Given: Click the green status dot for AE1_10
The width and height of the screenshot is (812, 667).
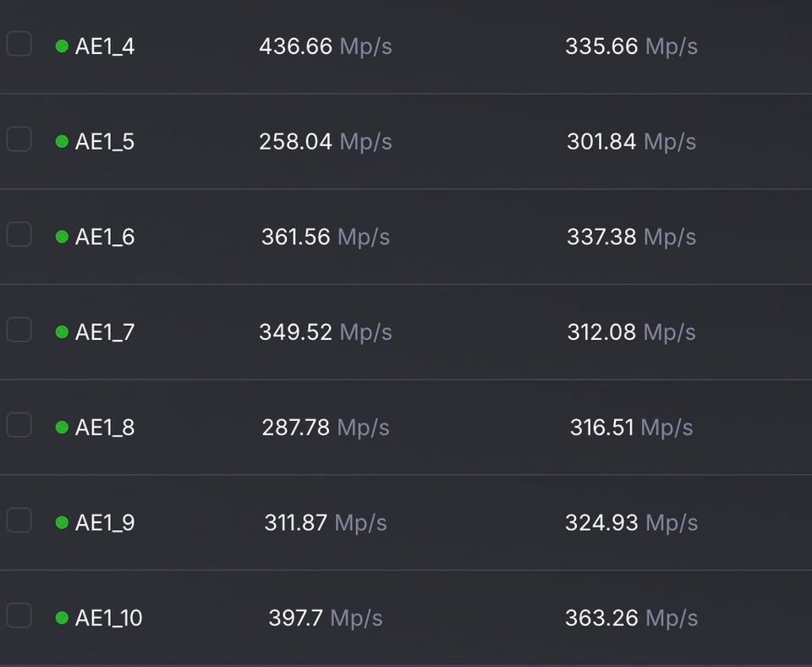Looking at the screenshot, I should (x=62, y=619).
